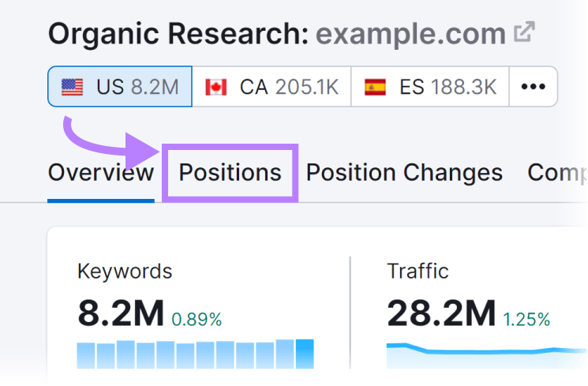Click the Canada flag icon
Viewport: 588px width, 386px height.
coord(216,87)
